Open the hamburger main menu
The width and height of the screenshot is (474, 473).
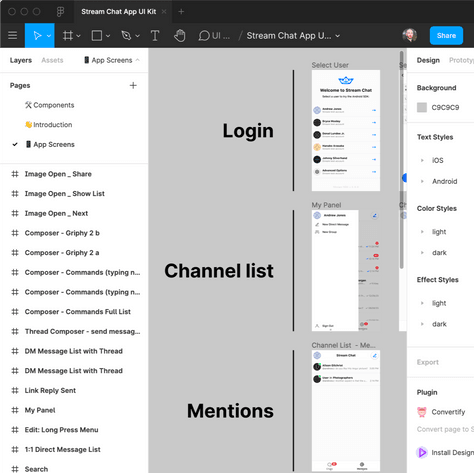[12, 35]
